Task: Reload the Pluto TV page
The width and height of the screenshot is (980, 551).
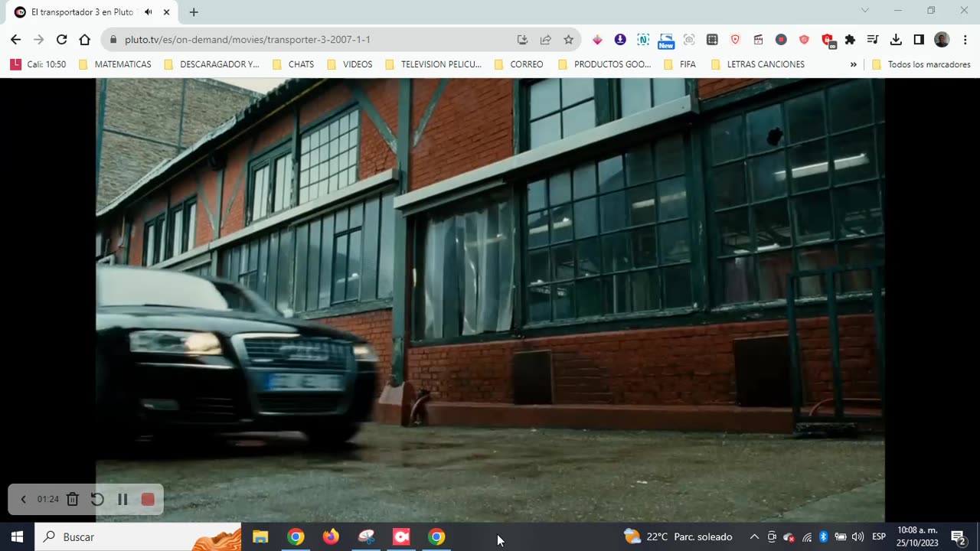Action: click(61, 40)
